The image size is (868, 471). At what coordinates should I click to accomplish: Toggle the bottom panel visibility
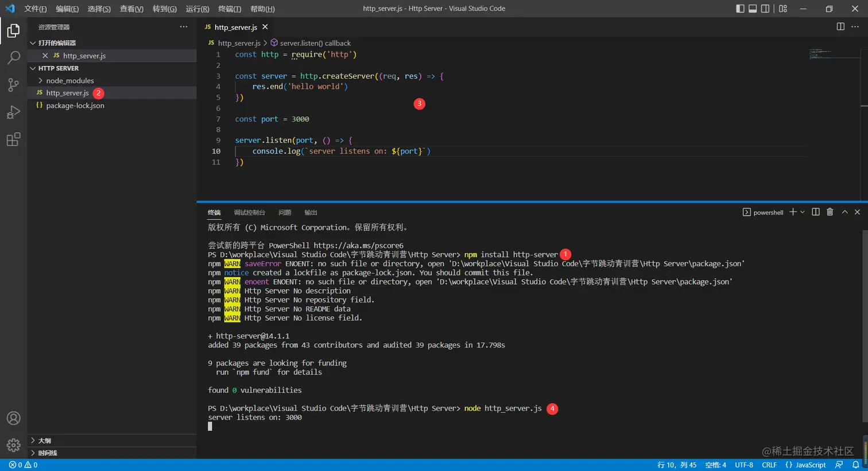[753, 9]
